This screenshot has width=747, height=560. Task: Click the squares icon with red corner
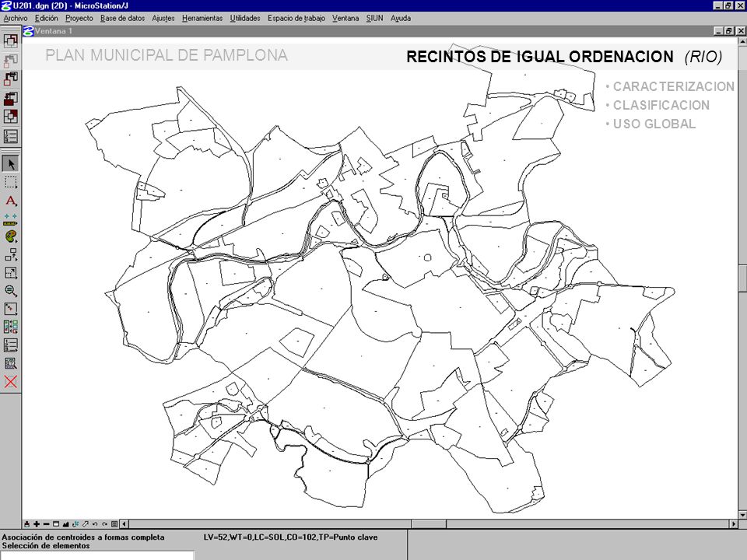(x=10, y=116)
